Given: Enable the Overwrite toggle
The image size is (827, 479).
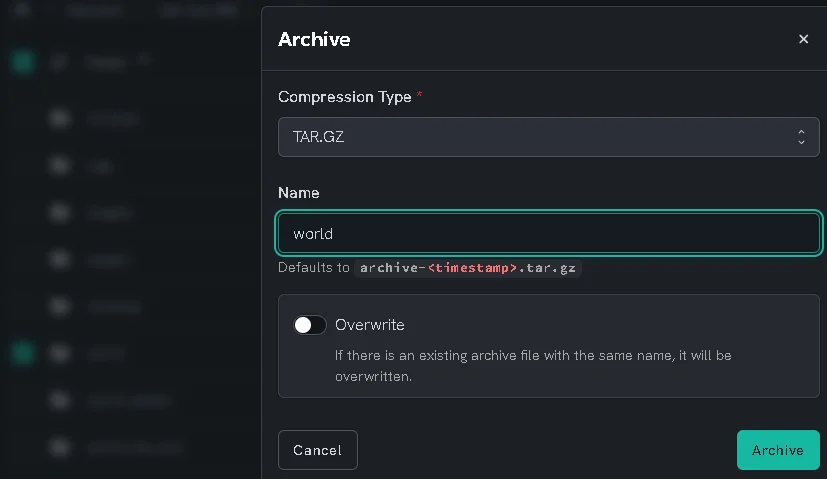Looking at the screenshot, I should coord(310,325).
